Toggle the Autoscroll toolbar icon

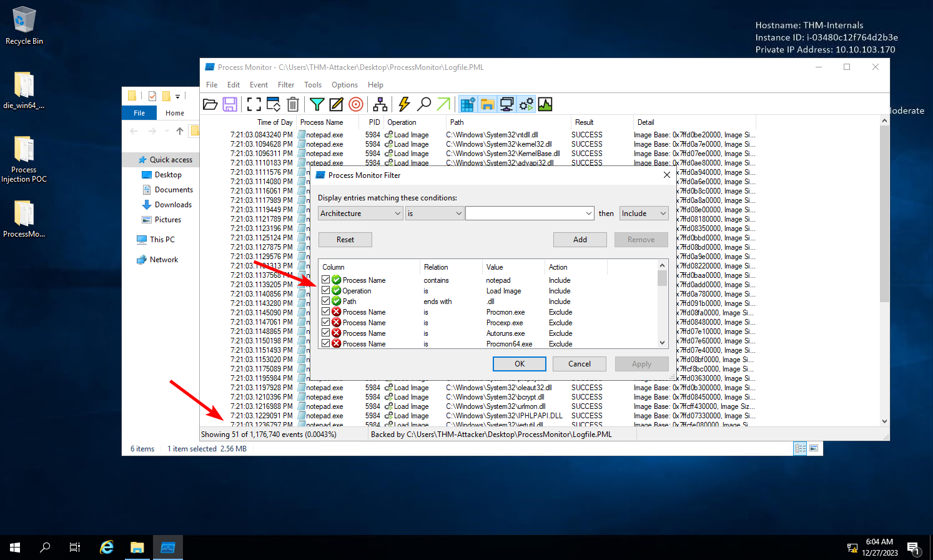[x=274, y=104]
